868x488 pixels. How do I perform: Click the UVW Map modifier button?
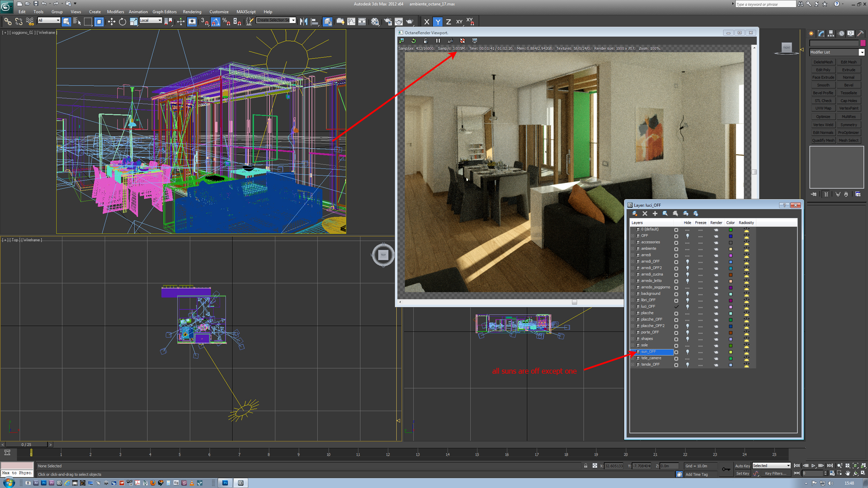coord(823,108)
